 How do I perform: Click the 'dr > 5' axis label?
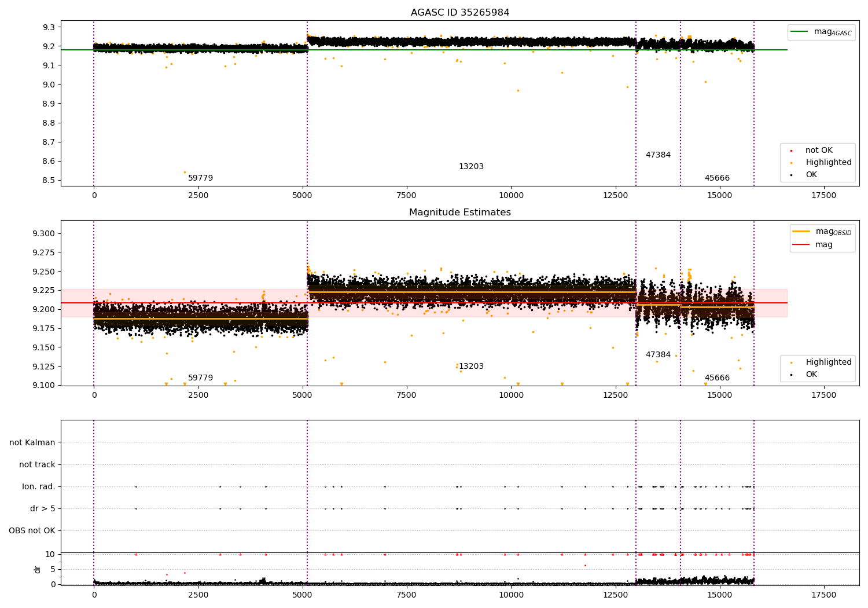(43, 508)
